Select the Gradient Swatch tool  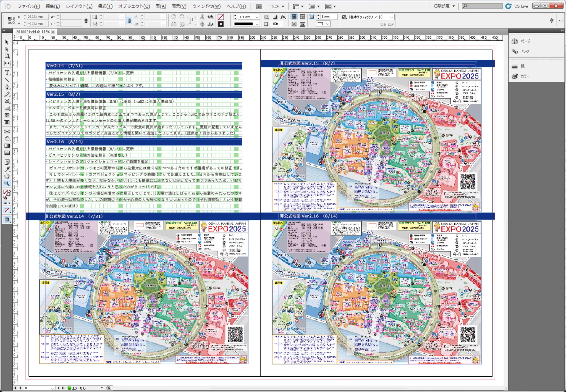tap(7, 146)
